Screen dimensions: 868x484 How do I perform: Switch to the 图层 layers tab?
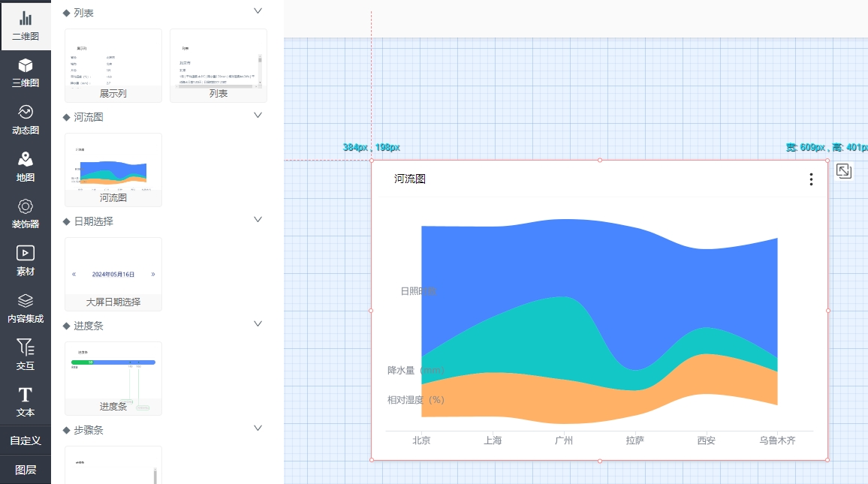26,470
